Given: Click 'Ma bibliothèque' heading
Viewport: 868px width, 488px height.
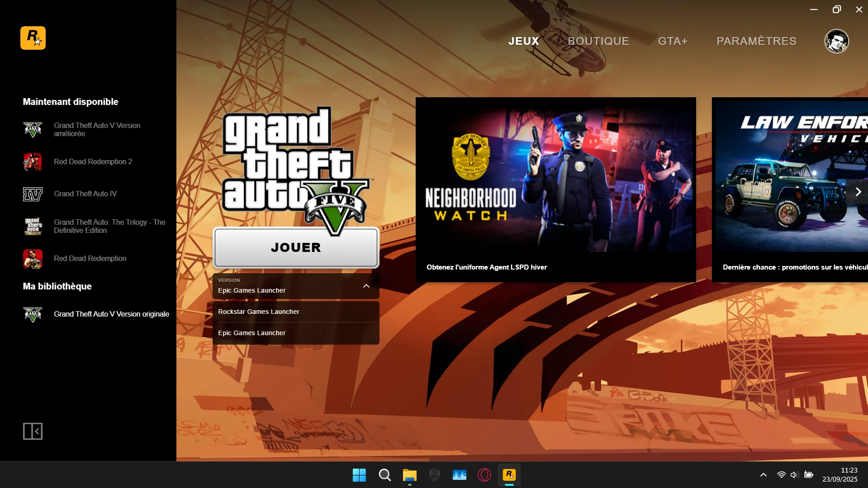Looking at the screenshot, I should pyautogui.click(x=57, y=286).
